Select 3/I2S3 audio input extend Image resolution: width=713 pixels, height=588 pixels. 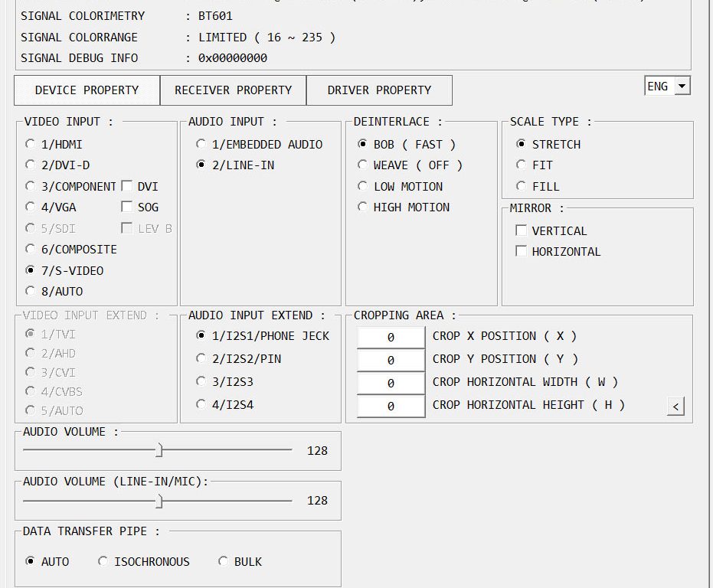point(201,381)
